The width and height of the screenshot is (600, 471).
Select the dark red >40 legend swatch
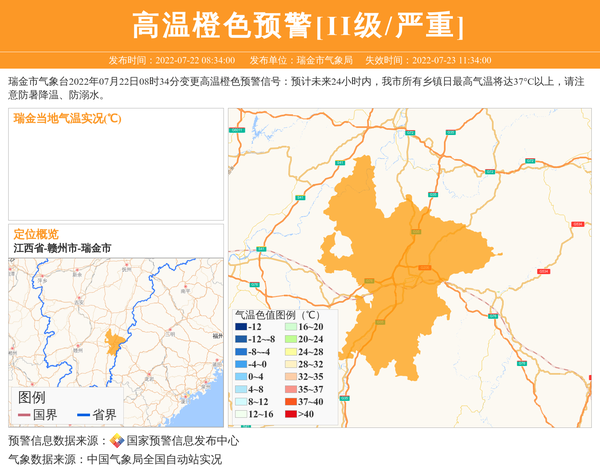289,413
